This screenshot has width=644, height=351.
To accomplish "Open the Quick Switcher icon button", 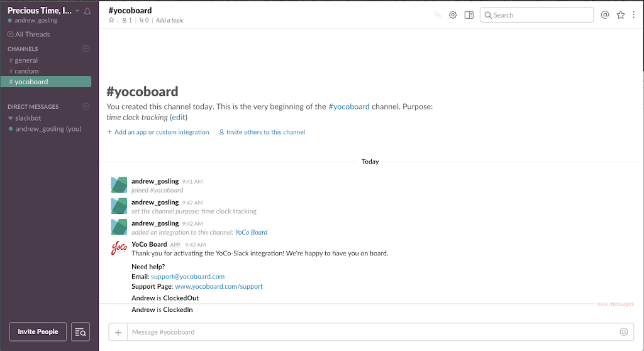I will pos(80,331).
